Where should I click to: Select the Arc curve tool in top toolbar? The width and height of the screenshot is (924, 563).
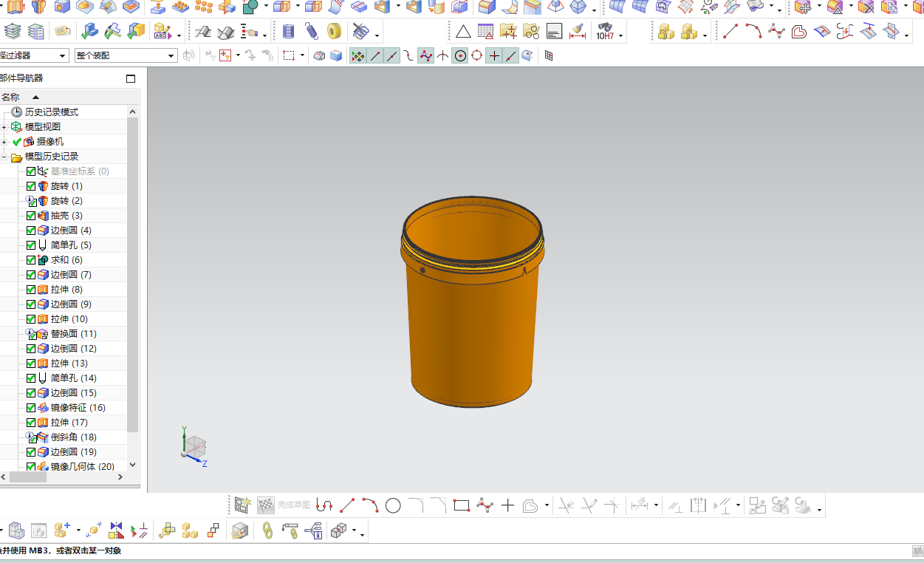tap(753, 32)
